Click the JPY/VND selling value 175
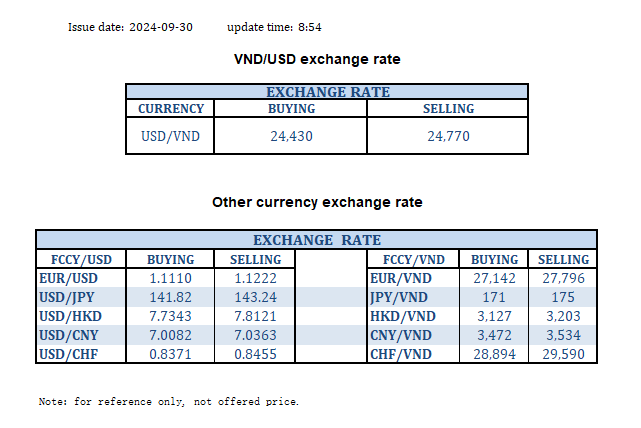641x428 pixels. coord(563,298)
